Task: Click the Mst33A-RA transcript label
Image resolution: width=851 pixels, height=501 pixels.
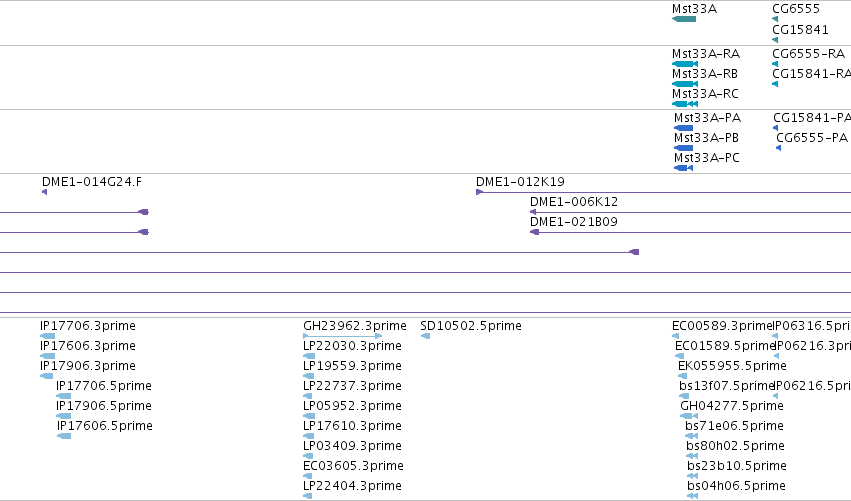Action: pos(706,54)
